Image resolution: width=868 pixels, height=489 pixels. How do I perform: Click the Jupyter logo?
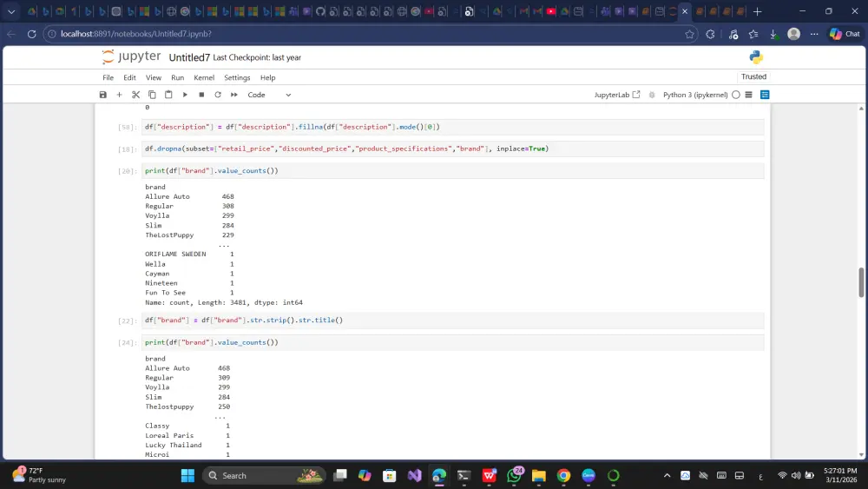pos(131,56)
